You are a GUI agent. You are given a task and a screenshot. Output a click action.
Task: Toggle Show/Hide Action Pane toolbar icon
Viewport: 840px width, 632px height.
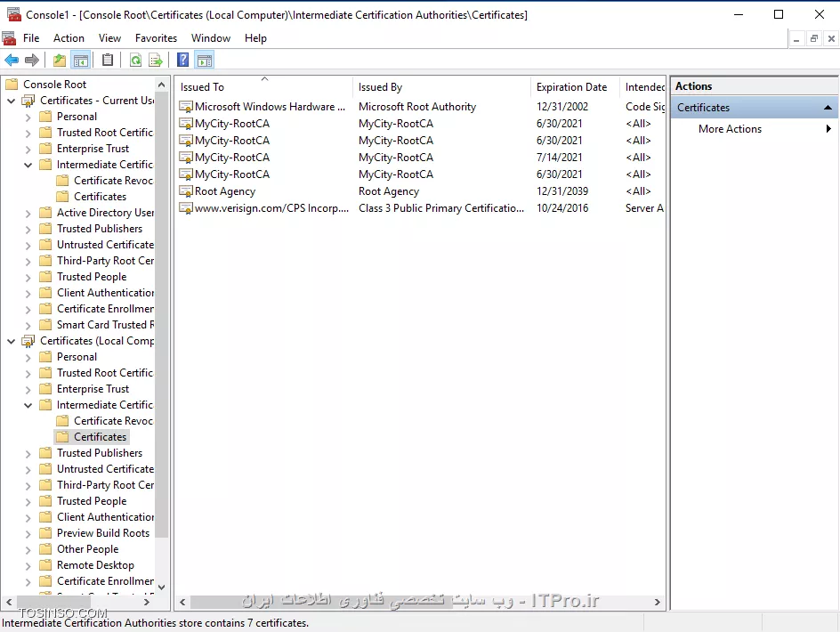(x=205, y=60)
